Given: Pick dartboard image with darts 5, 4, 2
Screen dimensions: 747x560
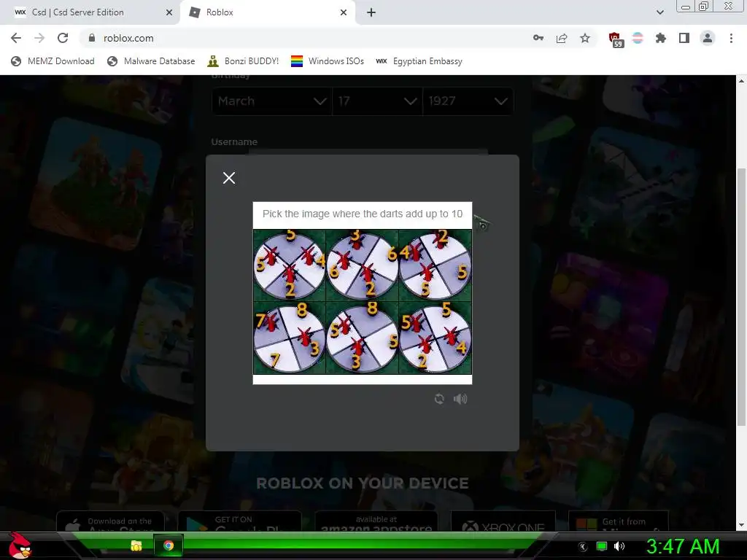Looking at the screenshot, I should coord(290,265).
